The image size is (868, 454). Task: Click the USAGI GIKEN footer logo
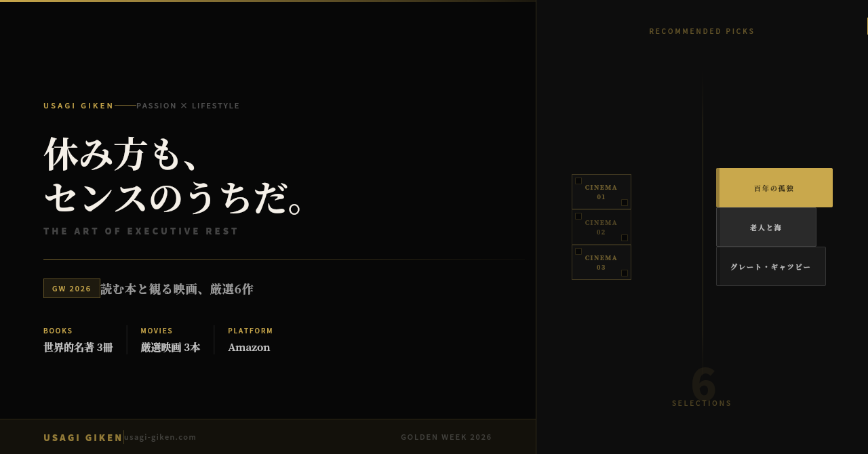click(83, 437)
